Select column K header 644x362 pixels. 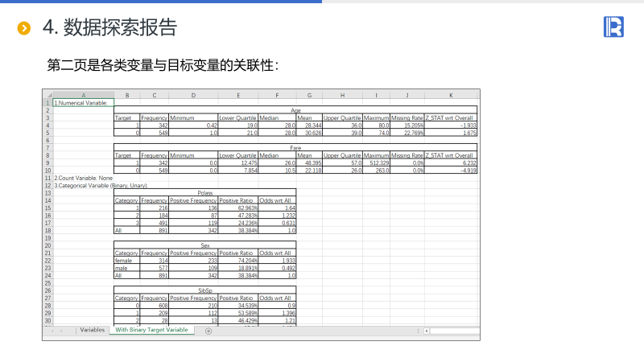[451, 95]
